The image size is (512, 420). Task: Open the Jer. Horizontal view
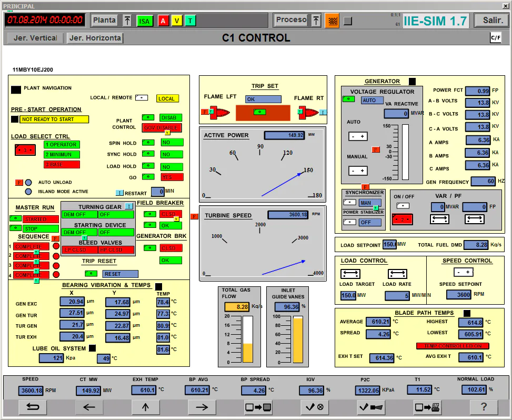(95, 38)
